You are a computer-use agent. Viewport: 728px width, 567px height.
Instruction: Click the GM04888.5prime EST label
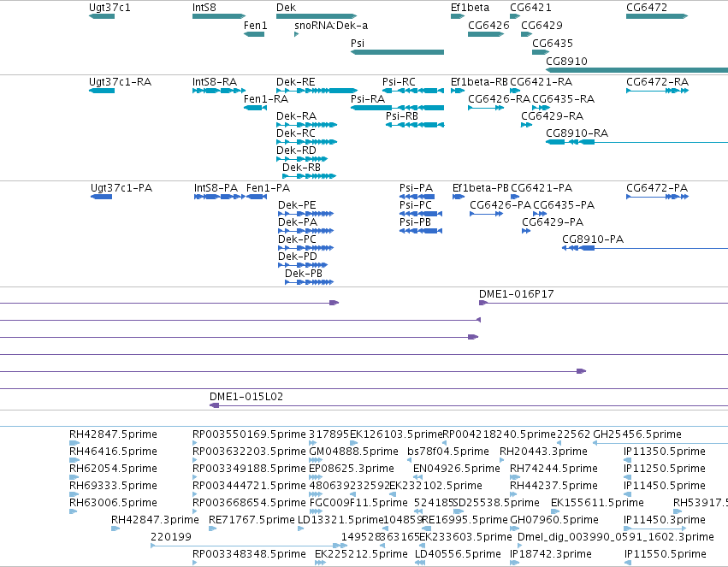[354, 452]
